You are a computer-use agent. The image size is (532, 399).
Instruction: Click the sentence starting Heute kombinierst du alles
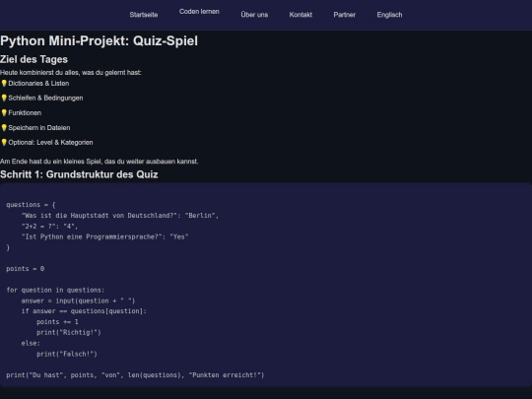(x=71, y=72)
